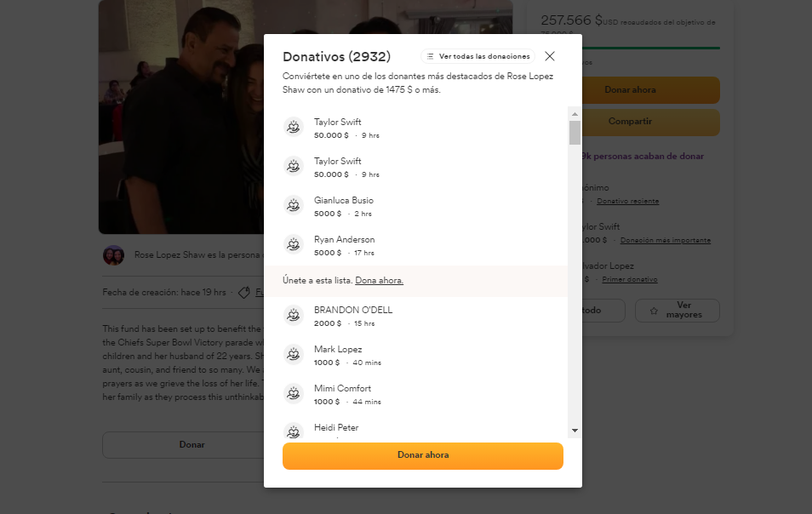Click the donor icon beside the first Taylor Swift
The width and height of the screenshot is (812, 514).
[x=294, y=127]
